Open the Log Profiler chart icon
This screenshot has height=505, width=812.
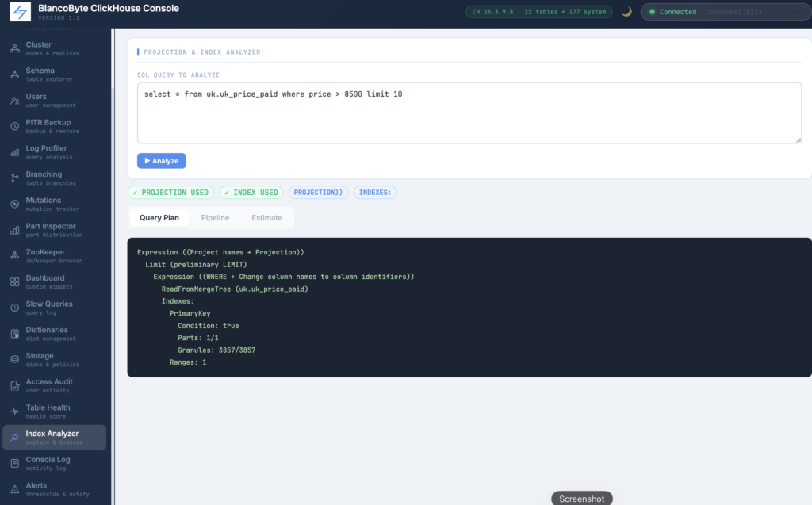(x=14, y=152)
